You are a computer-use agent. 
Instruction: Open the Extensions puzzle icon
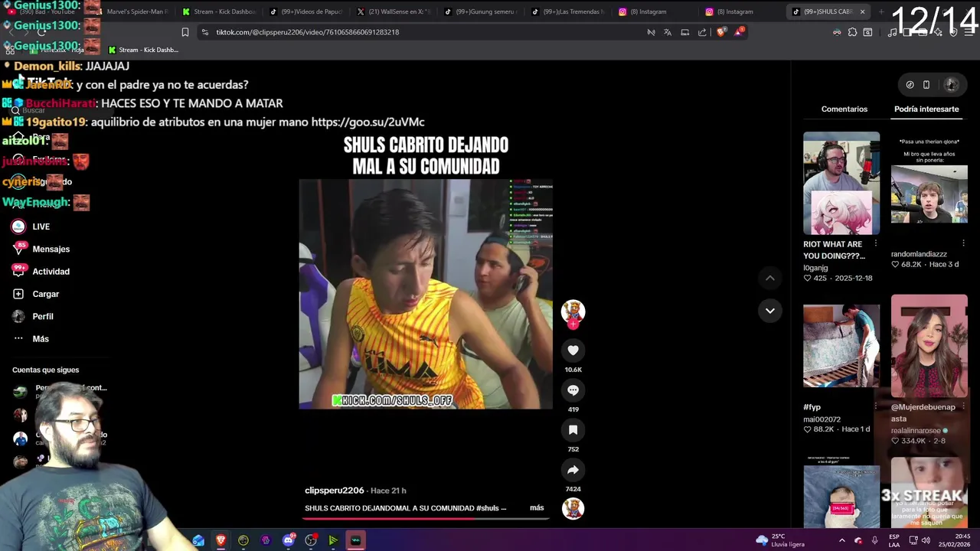pyautogui.click(x=852, y=32)
